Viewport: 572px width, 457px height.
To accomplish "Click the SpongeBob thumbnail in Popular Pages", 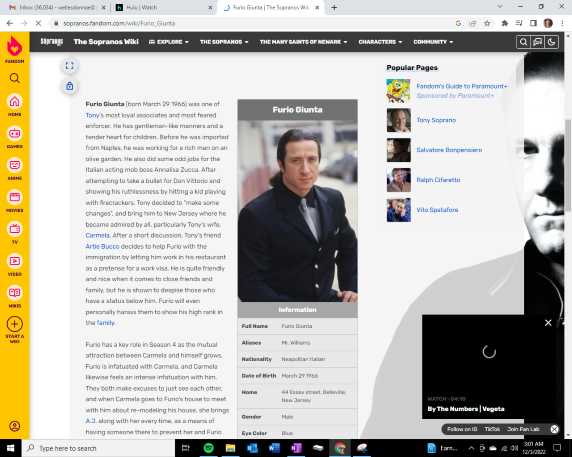I will (398, 91).
